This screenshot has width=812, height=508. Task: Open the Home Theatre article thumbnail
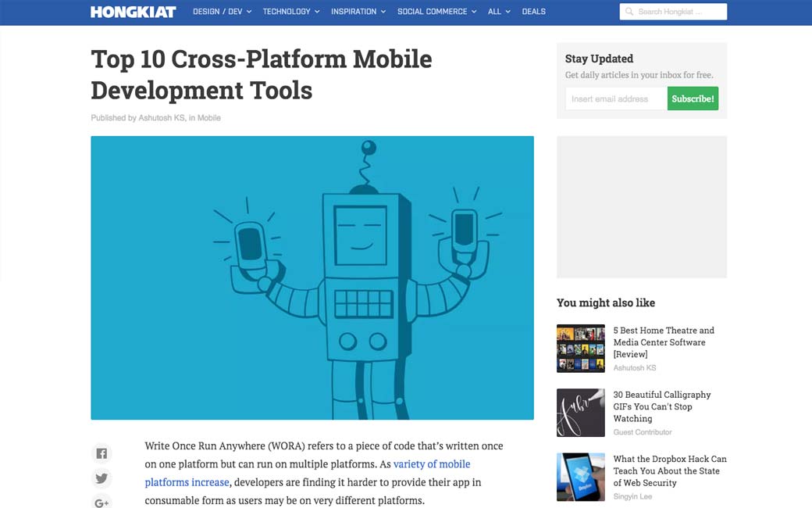click(580, 349)
